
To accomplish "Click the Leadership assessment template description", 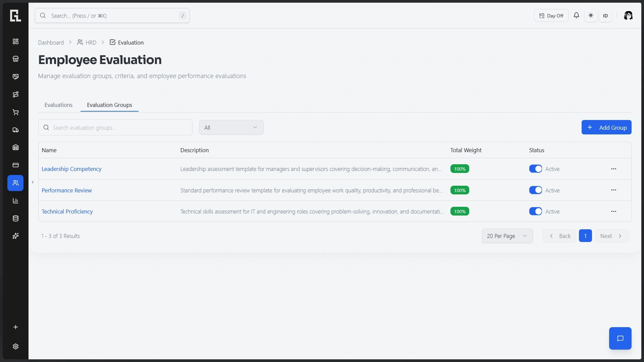I will (x=311, y=169).
